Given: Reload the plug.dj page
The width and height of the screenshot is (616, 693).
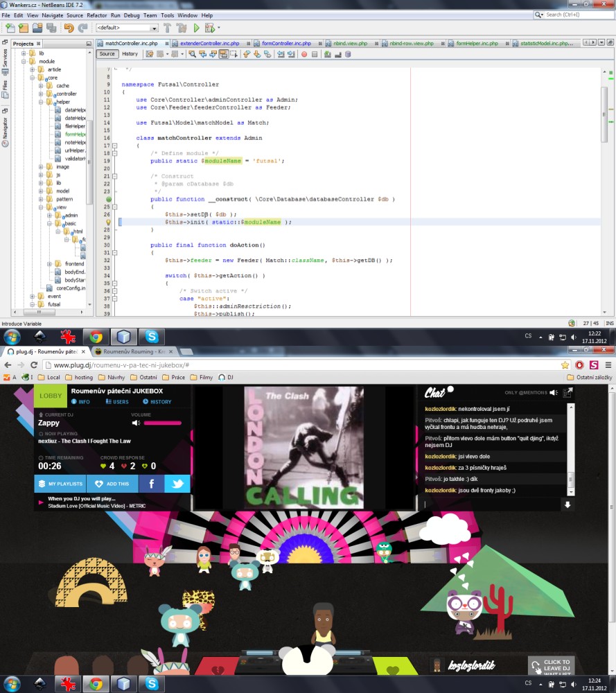Looking at the screenshot, I should (x=33, y=365).
